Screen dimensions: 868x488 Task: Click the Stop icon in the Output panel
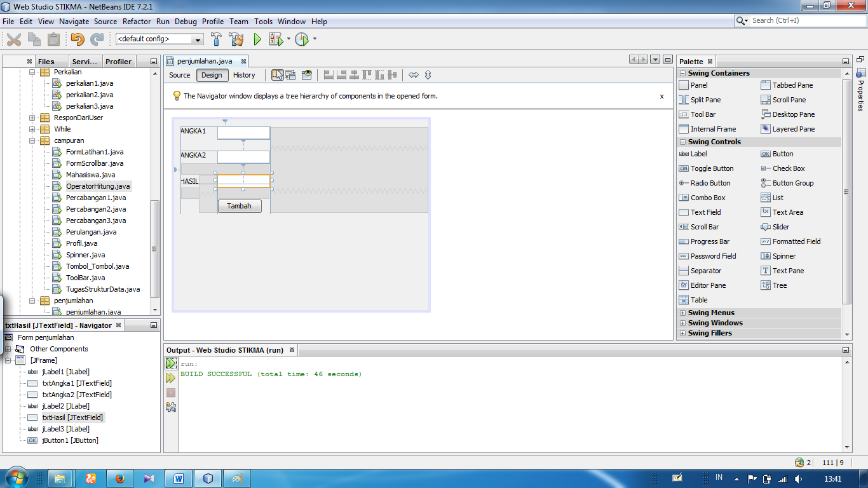(x=170, y=392)
